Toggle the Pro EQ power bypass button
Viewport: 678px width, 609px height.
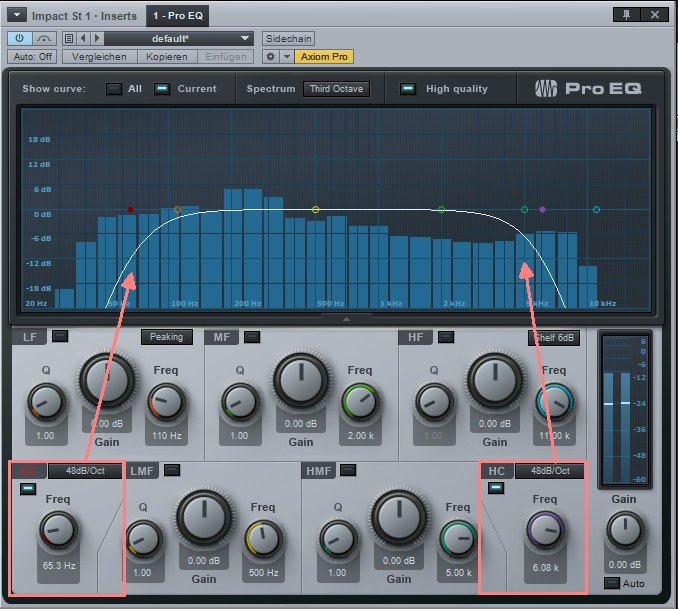19,38
